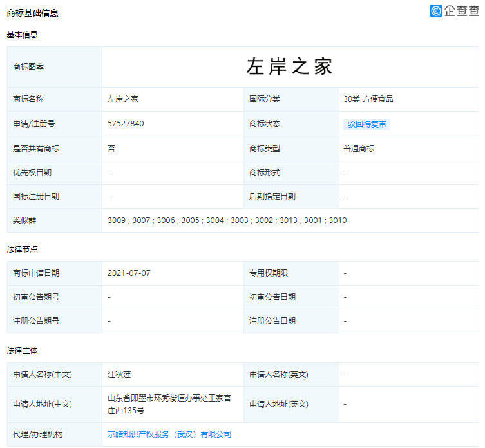Select the application number 57527840

click(x=126, y=124)
